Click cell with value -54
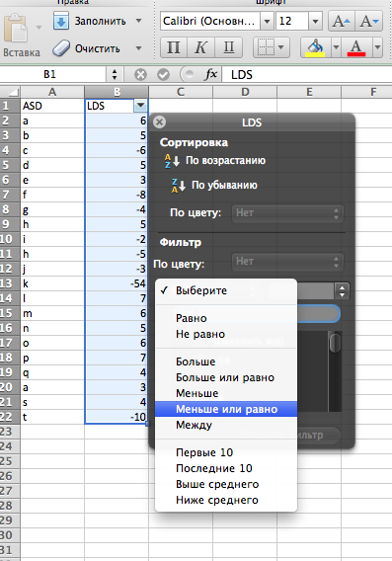The width and height of the screenshot is (392, 561). [x=117, y=283]
